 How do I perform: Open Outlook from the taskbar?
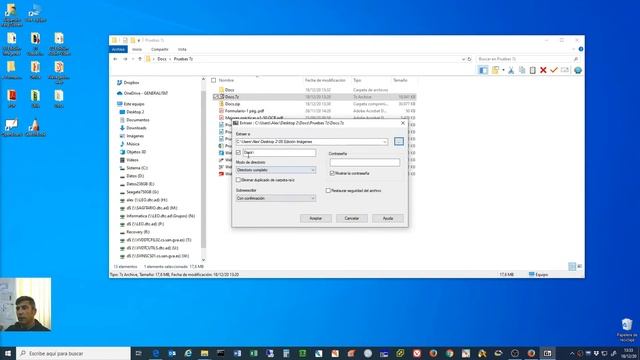(172, 353)
